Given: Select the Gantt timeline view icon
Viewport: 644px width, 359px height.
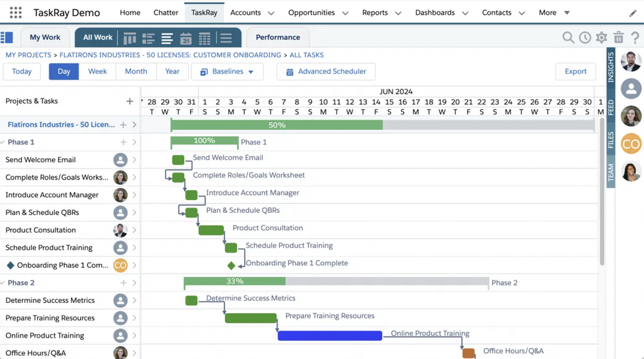Looking at the screenshot, I should [x=167, y=38].
